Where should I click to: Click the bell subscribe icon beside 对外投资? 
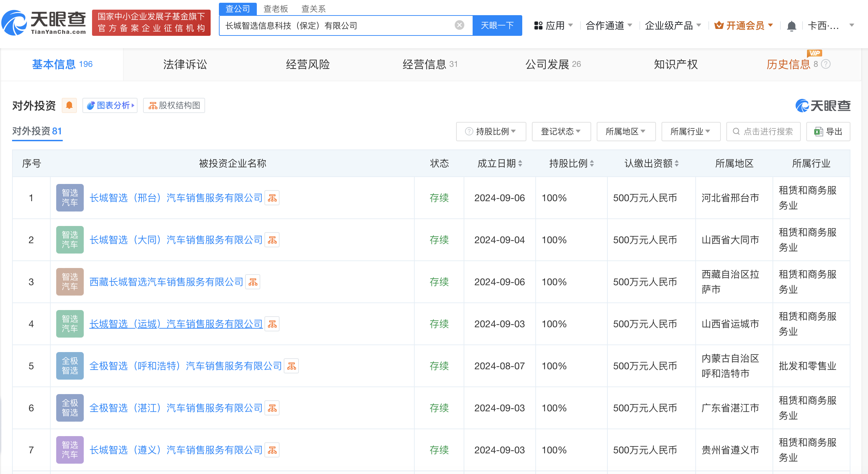click(x=69, y=105)
